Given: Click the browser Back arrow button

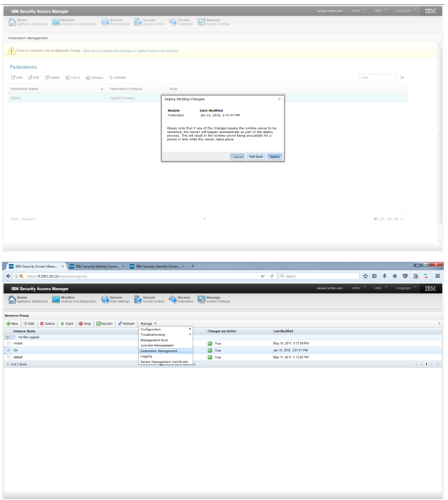Looking at the screenshot, I should pos(8,276).
